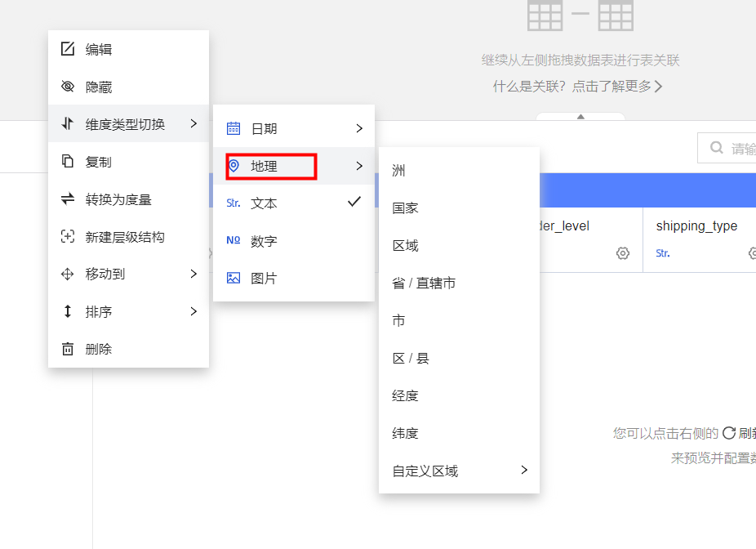Choose 经度 from the geography submenu
This screenshot has width=756, height=549.
coord(406,396)
